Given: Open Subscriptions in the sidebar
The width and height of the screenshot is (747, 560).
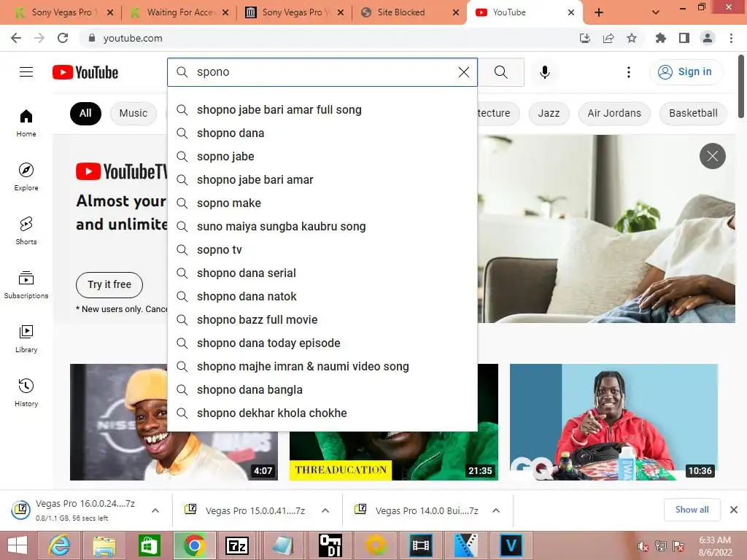Looking at the screenshot, I should click(x=26, y=284).
